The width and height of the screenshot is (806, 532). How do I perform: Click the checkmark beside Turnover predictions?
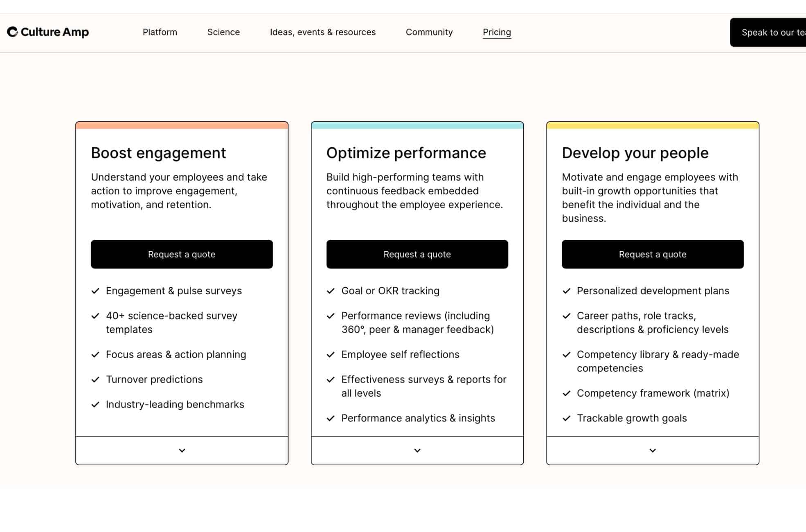pyautogui.click(x=95, y=380)
